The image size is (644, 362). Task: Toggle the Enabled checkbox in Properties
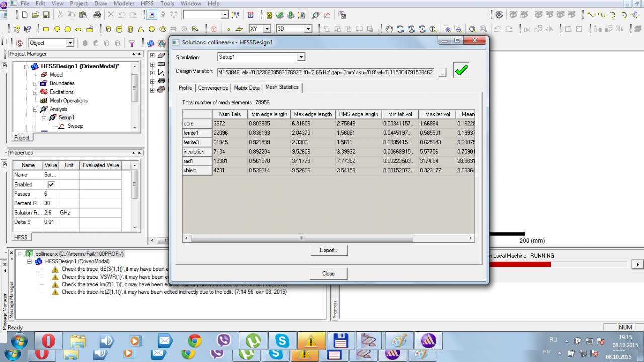coord(51,185)
